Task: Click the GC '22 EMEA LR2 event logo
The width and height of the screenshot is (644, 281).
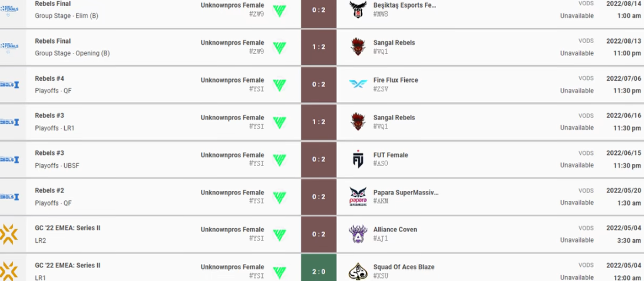Action: 9,234
